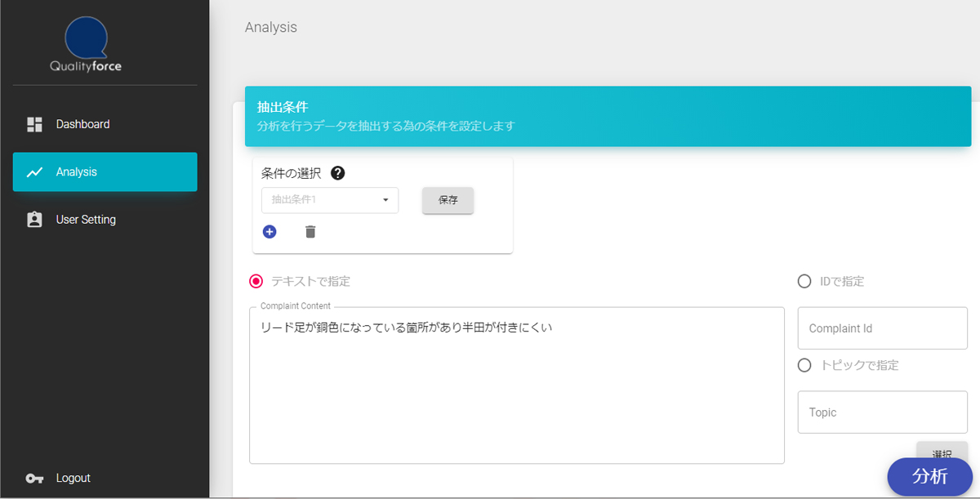Enable the トピックで指定 option

(x=804, y=365)
